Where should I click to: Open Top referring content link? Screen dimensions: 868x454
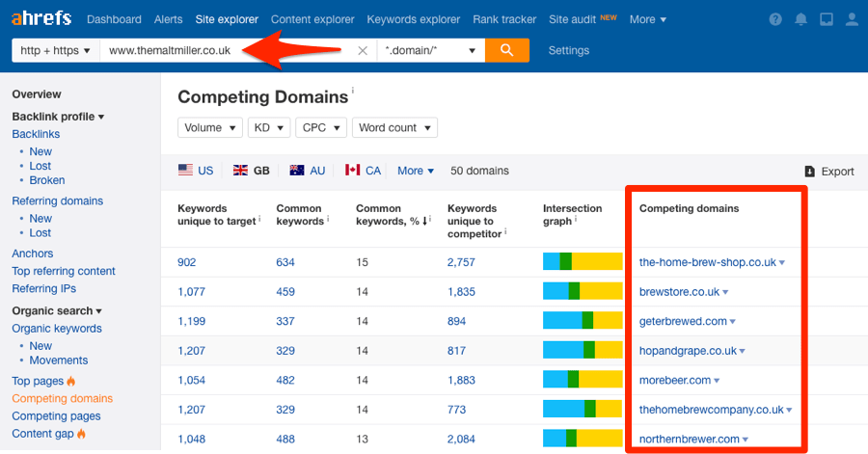[x=64, y=271]
